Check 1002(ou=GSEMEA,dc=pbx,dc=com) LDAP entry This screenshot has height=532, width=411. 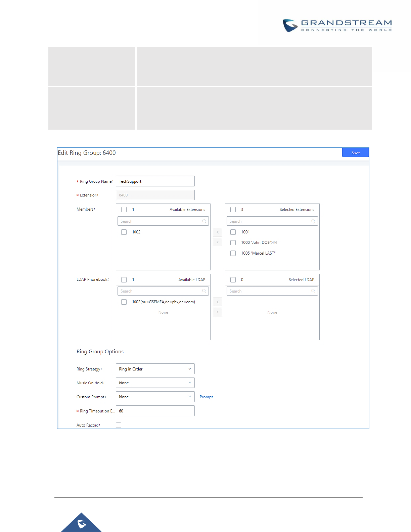(124, 302)
